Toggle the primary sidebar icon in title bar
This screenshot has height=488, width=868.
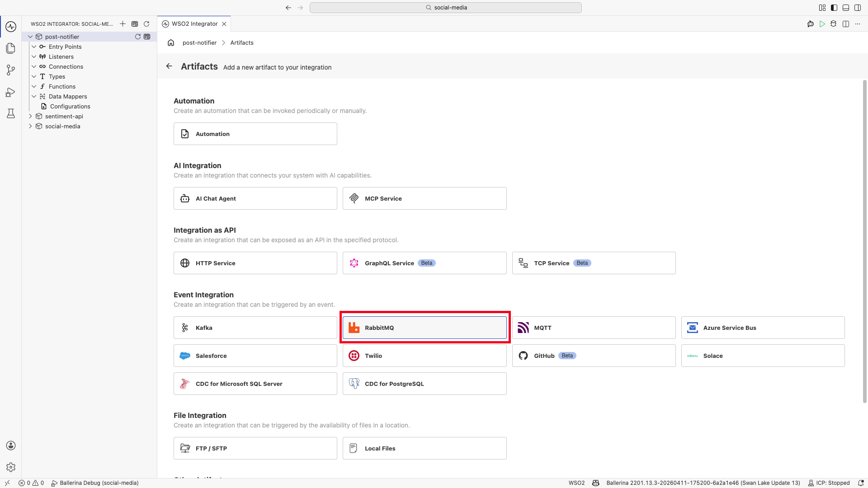834,8
